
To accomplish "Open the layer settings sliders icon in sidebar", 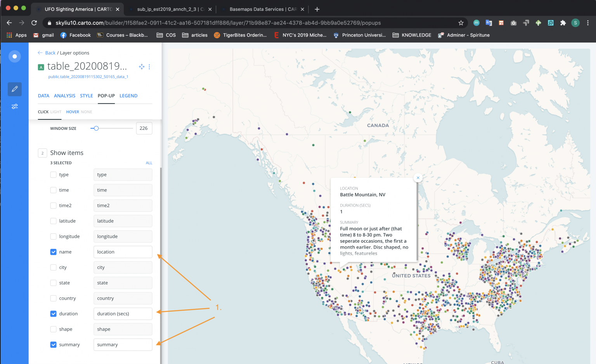I will click(x=14, y=106).
